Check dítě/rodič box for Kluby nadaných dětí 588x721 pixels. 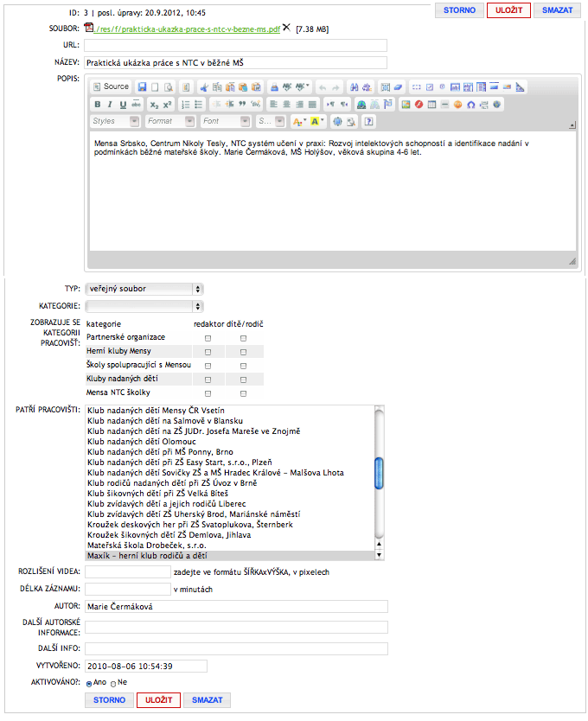244,380
